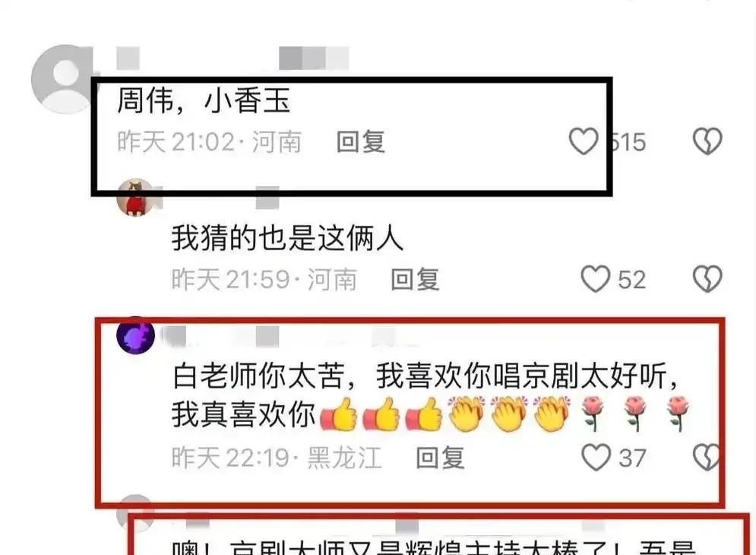
Task: Like the 我猜的也是这俩人 comment
Action: [596, 278]
